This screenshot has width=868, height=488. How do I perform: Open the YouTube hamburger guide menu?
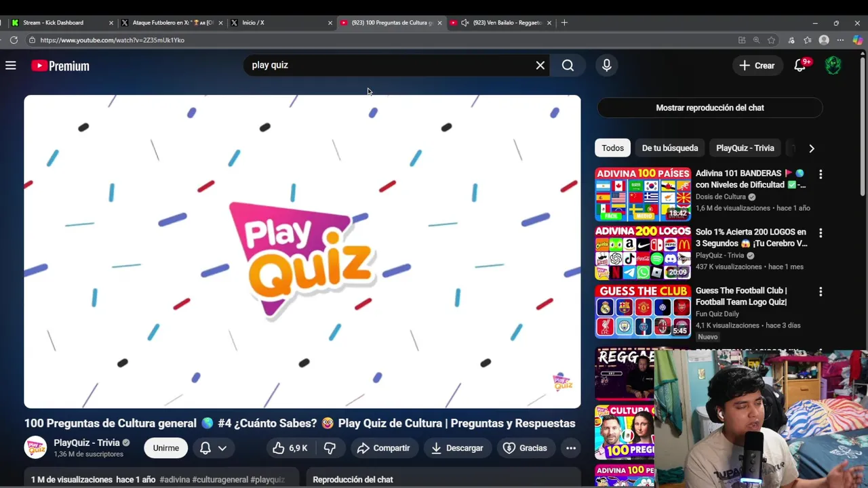[11, 66]
